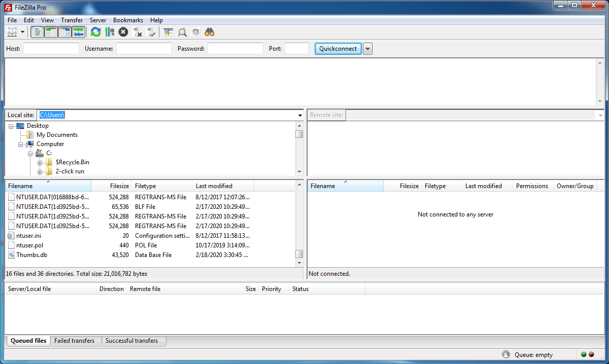This screenshot has width=609, height=364.
Task: Cancel the current operation
Action: point(123,32)
